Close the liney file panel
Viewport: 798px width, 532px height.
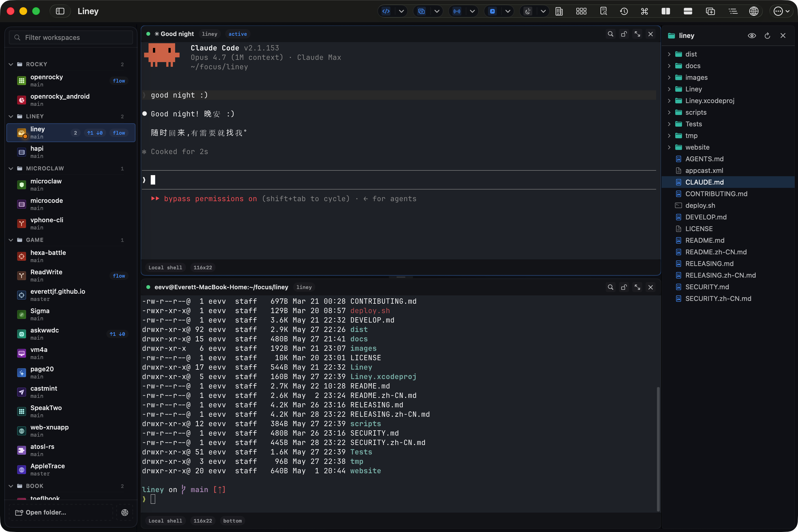[x=783, y=36]
